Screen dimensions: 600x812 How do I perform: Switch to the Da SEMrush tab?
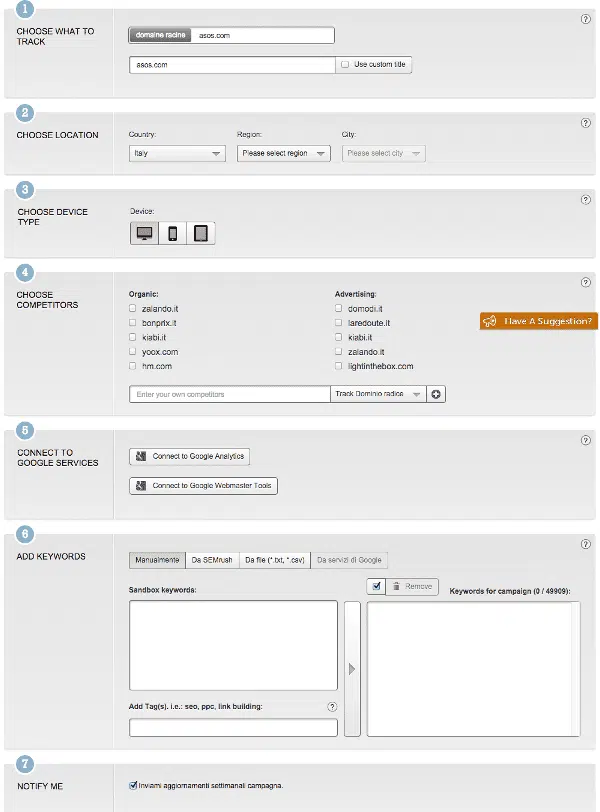click(212, 560)
